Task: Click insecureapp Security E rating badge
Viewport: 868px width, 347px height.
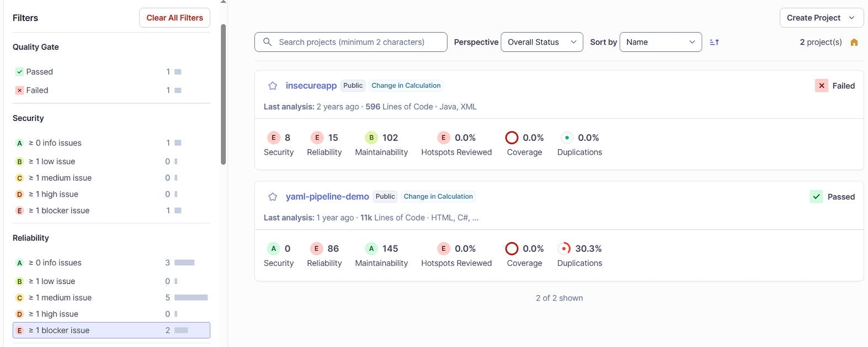Action: click(273, 138)
